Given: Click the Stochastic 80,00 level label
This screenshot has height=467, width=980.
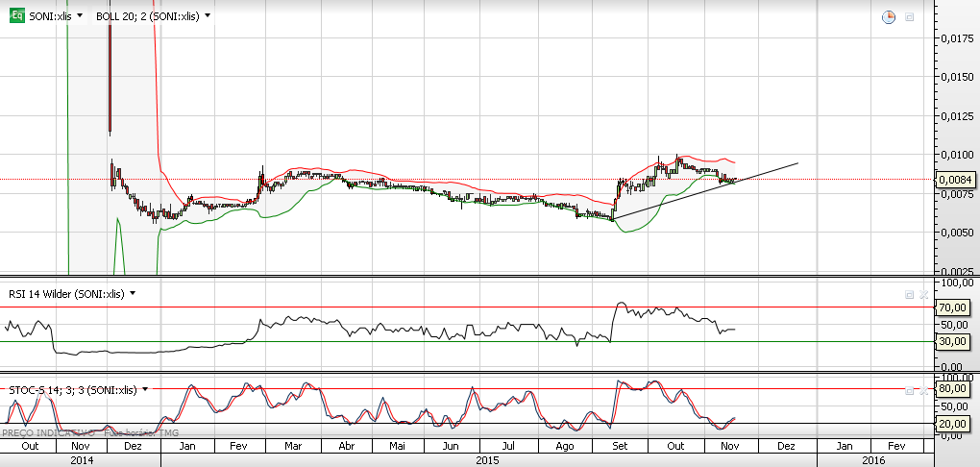Looking at the screenshot, I should coord(951,390).
